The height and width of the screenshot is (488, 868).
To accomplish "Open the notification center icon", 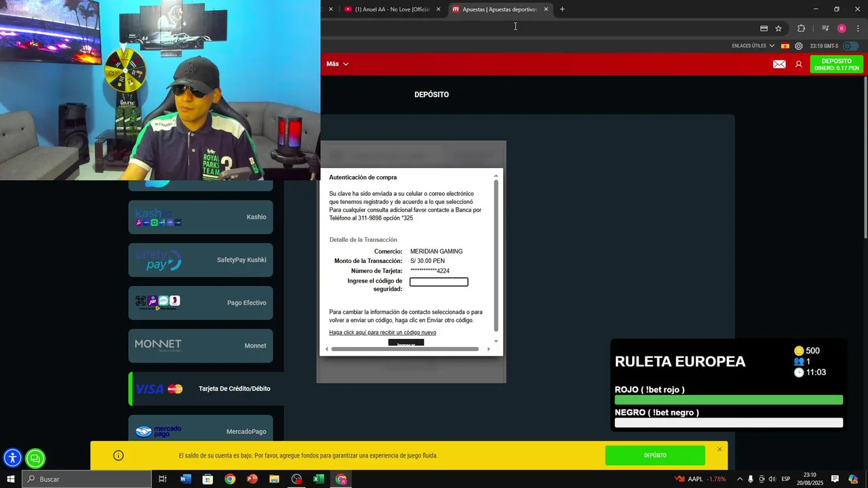I will (x=835, y=479).
